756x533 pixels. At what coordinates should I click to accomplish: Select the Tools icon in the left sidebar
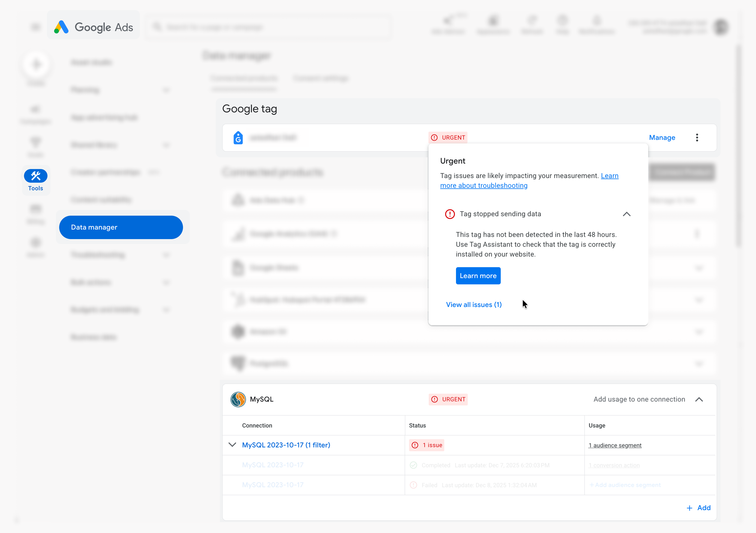tap(35, 176)
